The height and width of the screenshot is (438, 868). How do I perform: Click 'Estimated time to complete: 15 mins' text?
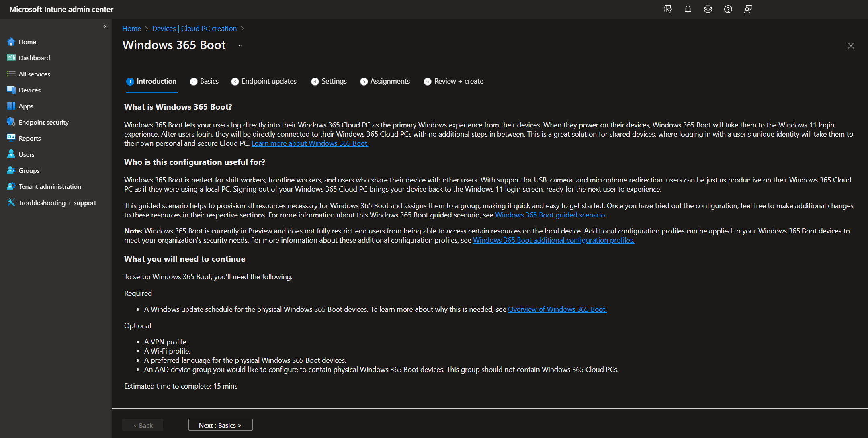tap(181, 386)
